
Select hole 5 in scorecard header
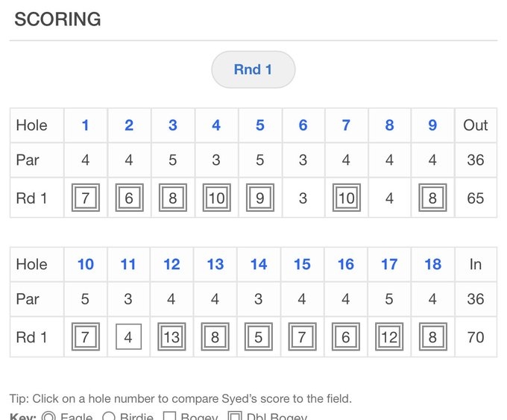coord(259,125)
